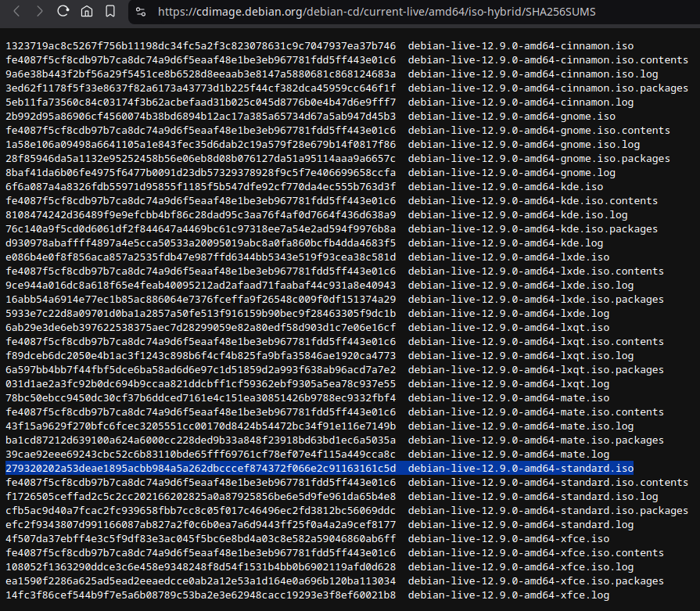Open site settings icon in address bar

tap(141, 12)
